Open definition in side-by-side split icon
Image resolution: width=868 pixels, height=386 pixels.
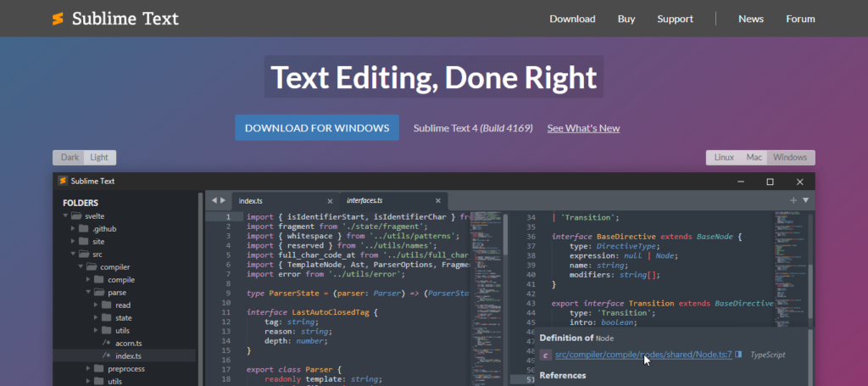739,355
